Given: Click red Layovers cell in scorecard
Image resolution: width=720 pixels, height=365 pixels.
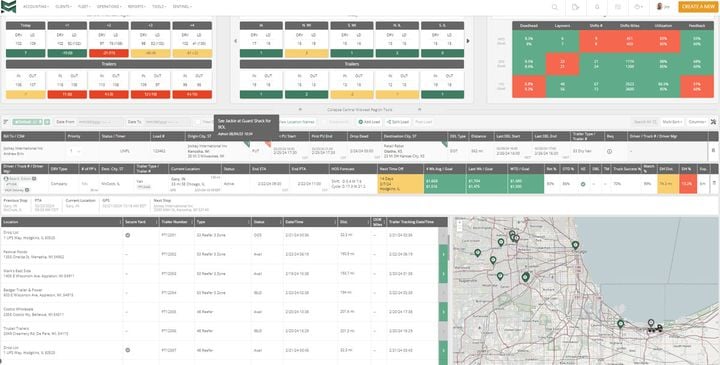Looking at the screenshot, I should 562,64.
